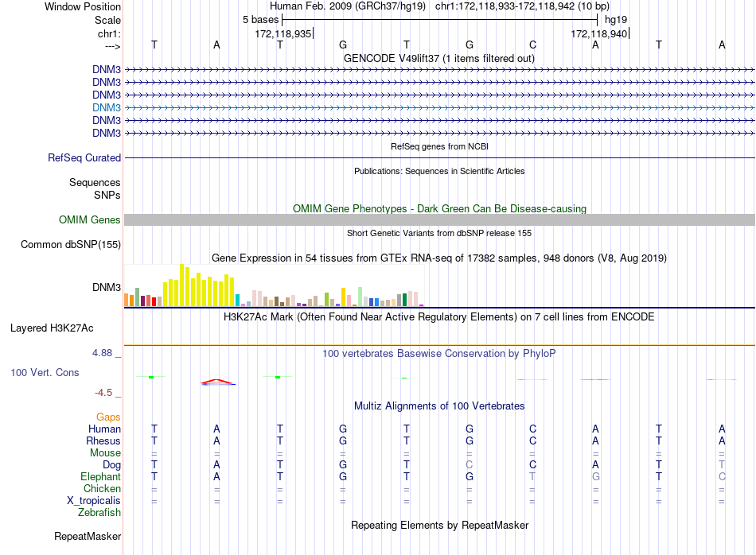Open 100 vertebrates Basewise Conservation by PhyloP
The width and height of the screenshot is (756, 555).
pyautogui.click(x=439, y=353)
